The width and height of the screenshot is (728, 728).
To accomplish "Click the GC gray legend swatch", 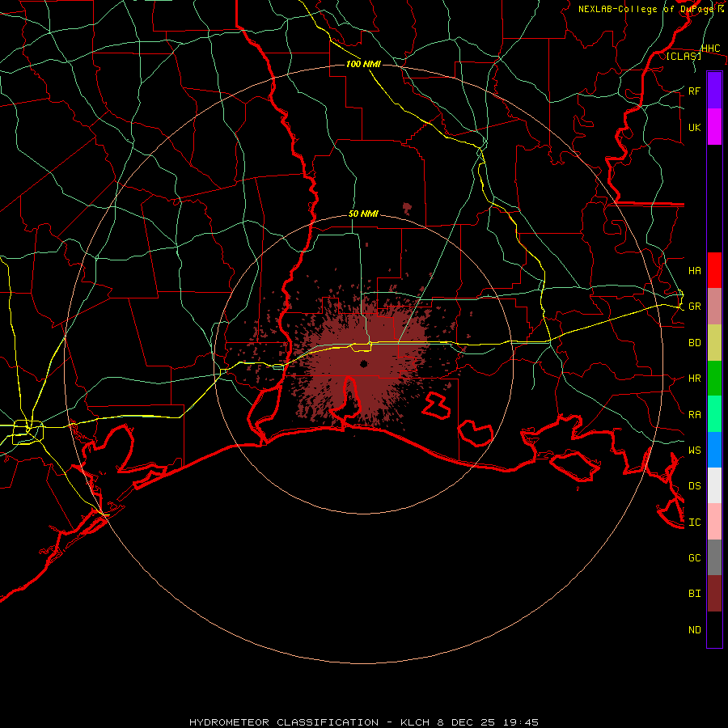I will point(714,557).
